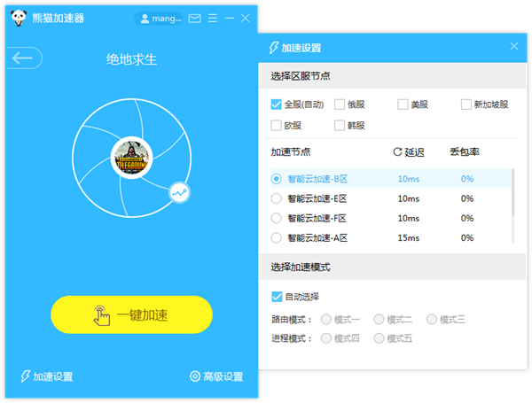Refresh the node latency (延迟)
Screen dimensions: 532x403
pyautogui.click(x=397, y=152)
